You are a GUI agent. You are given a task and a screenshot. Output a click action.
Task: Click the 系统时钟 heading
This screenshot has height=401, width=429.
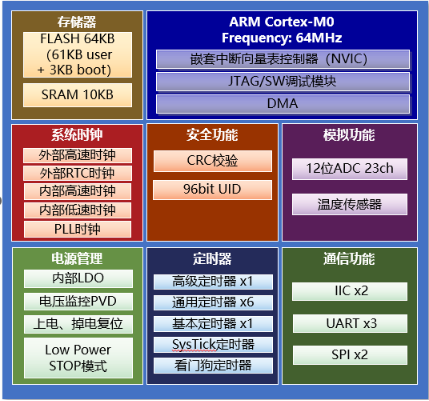pyautogui.click(x=77, y=135)
